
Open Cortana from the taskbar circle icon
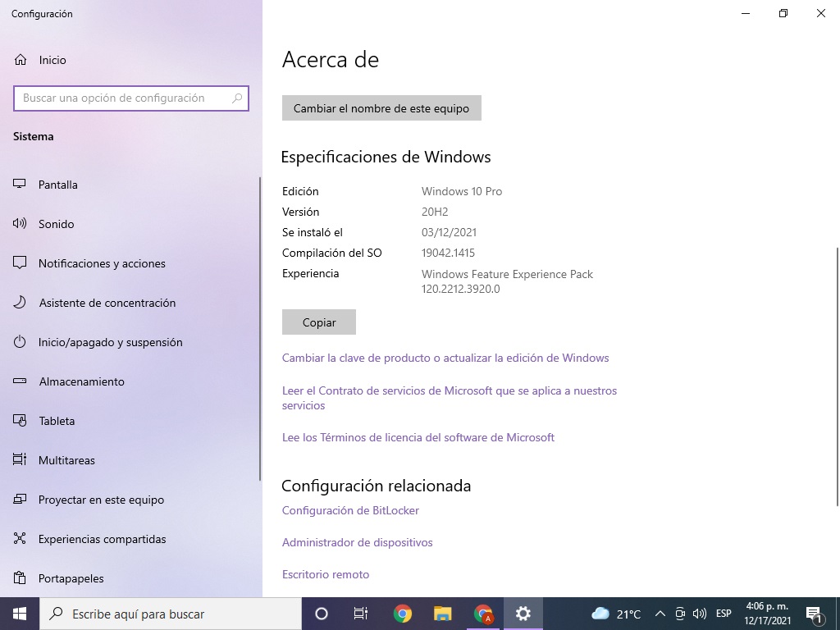[x=322, y=614]
